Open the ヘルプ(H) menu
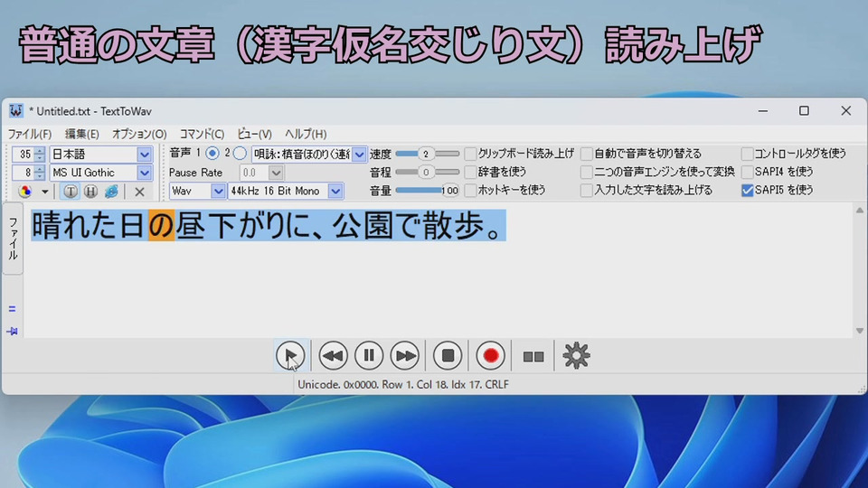868x488 pixels. point(306,134)
